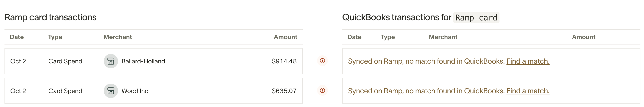Open Find a match link for Ballard-Holland
Screen dimensions: 644x107
(528, 61)
